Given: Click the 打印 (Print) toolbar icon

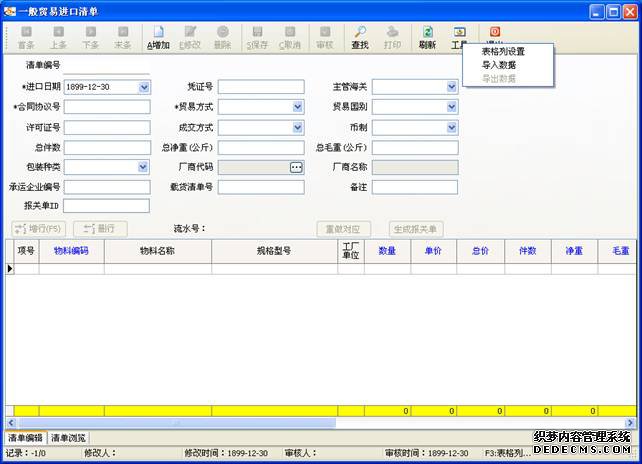Looking at the screenshot, I should (392, 38).
